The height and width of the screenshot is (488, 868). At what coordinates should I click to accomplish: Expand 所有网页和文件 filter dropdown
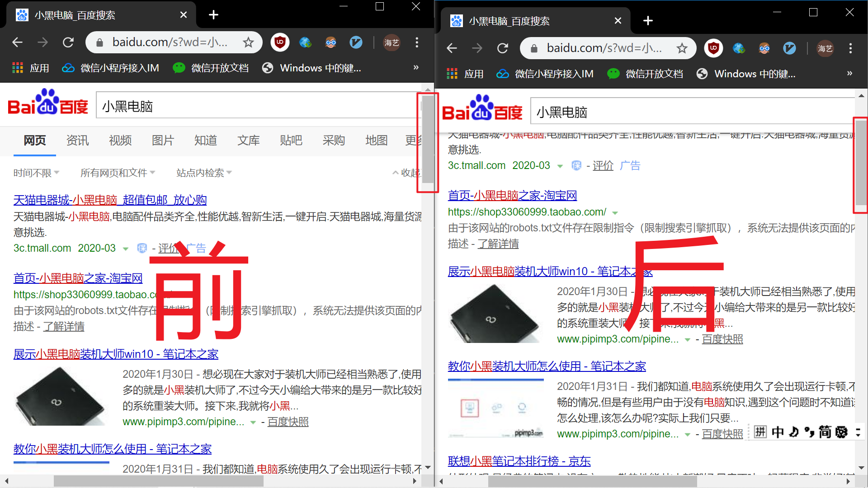[x=118, y=173]
